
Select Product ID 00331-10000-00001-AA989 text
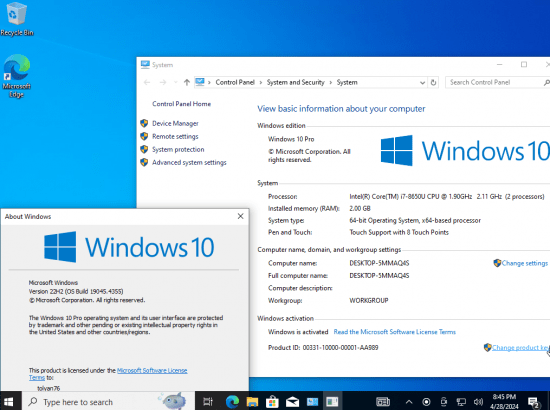pyautogui.click(x=323, y=348)
